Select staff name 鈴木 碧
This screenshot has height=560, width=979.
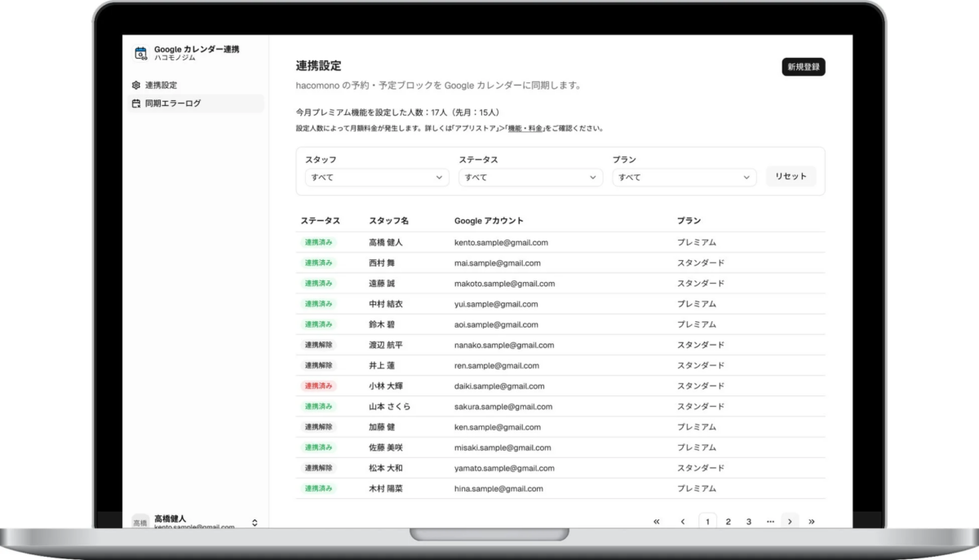pyautogui.click(x=382, y=324)
